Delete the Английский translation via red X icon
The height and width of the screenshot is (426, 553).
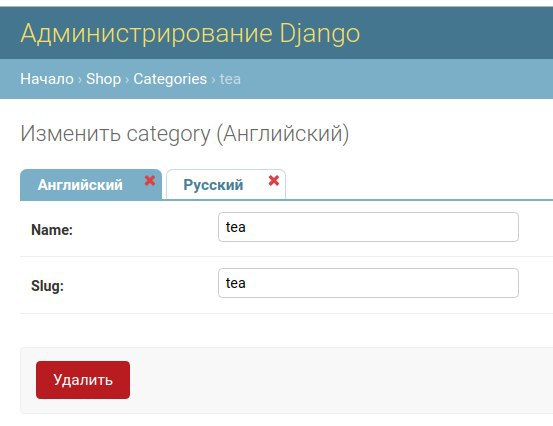[x=150, y=181]
